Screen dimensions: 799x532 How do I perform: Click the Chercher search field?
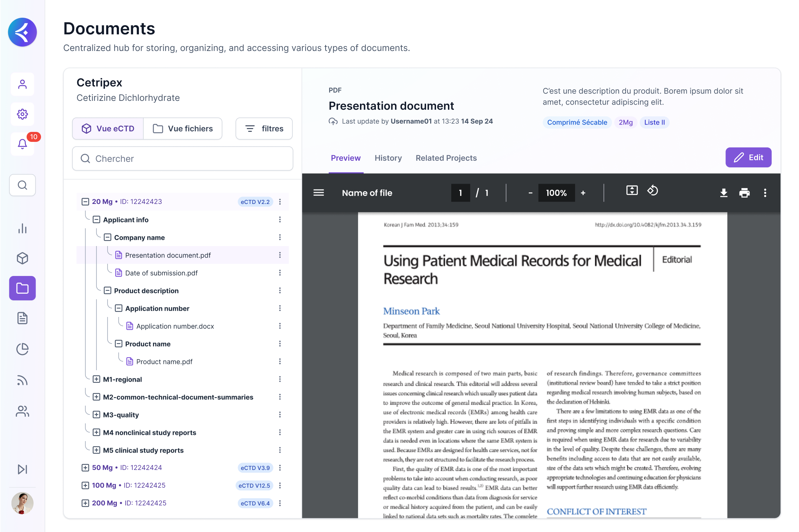183,159
